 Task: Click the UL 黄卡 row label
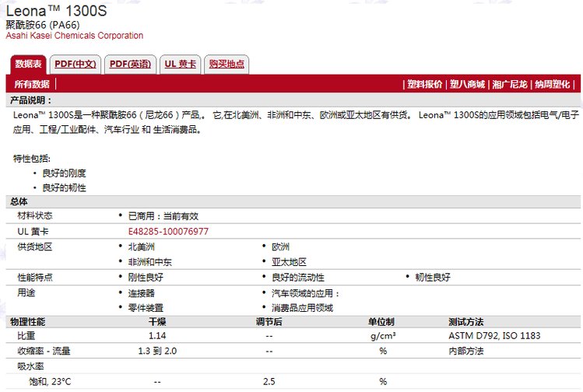(x=33, y=232)
